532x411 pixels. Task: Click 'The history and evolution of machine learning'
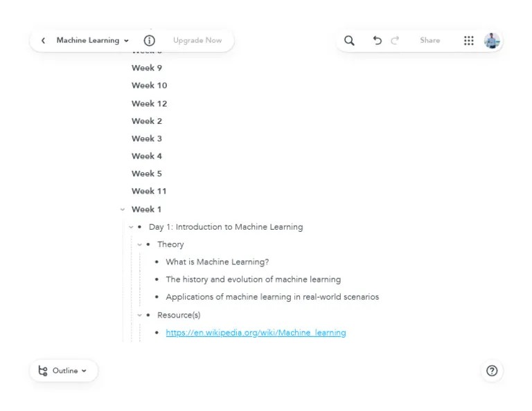tap(253, 280)
